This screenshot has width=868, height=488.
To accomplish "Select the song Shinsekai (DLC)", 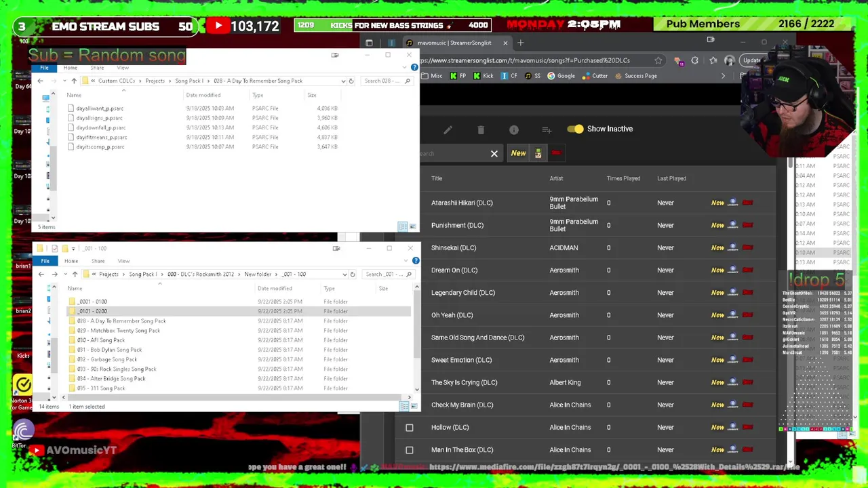I will click(454, 248).
